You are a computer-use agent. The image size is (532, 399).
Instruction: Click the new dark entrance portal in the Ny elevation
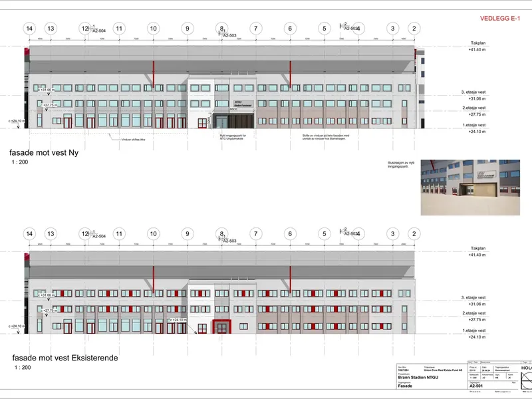234,121
